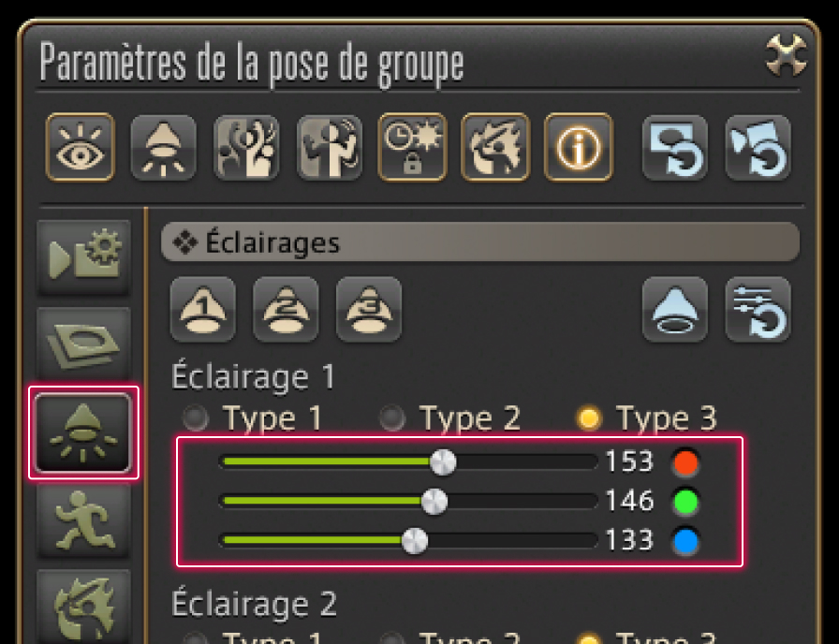Viewport: 839px width, 644px height.
Task: Click the info circle icon
Action: click(578, 147)
